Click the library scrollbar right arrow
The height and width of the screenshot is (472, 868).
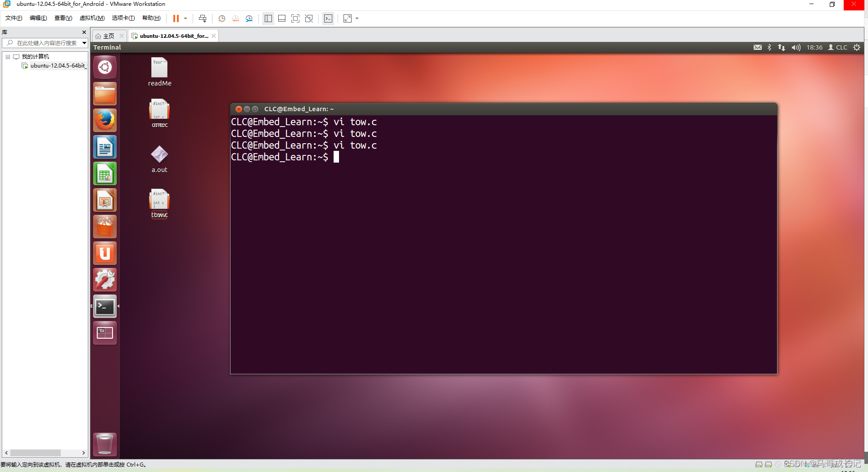[83, 453]
